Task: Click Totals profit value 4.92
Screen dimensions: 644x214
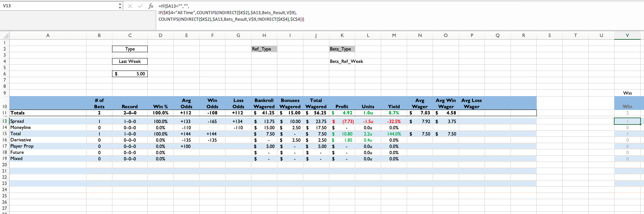Action: 342,113
